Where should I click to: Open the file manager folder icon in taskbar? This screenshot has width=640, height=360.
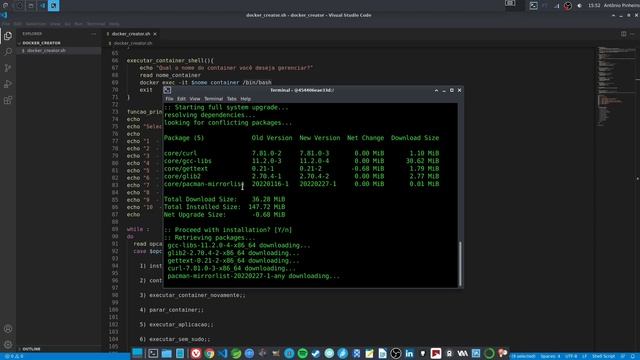click(x=167, y=353)
